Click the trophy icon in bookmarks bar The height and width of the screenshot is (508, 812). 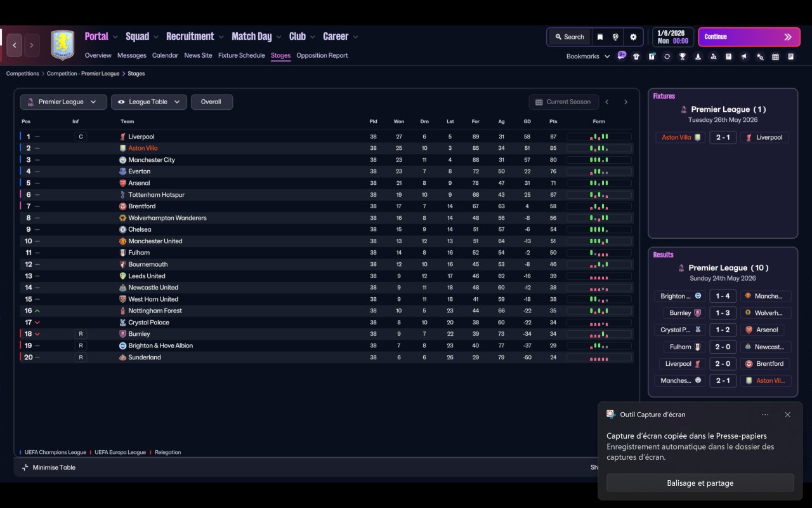pos(683,57)
